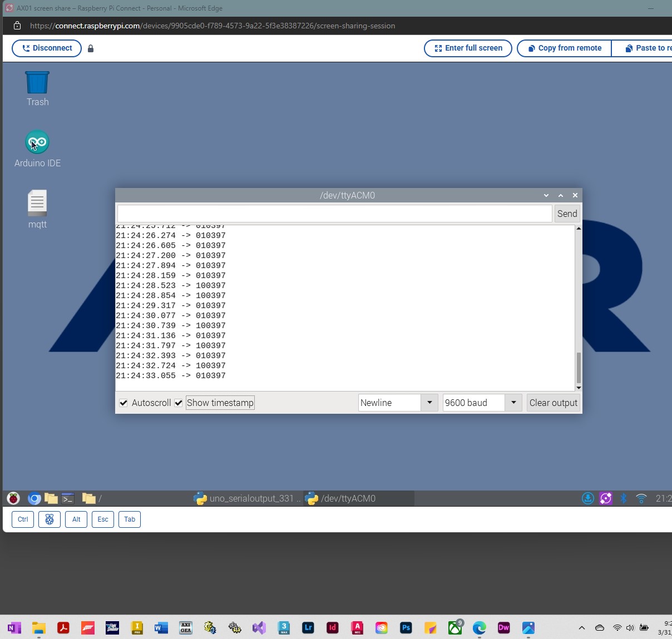Viewport: 672px width, 639px height.
Task: Open Visual Studio from the Windows taskbar
Action: click(x=259, y=627)
